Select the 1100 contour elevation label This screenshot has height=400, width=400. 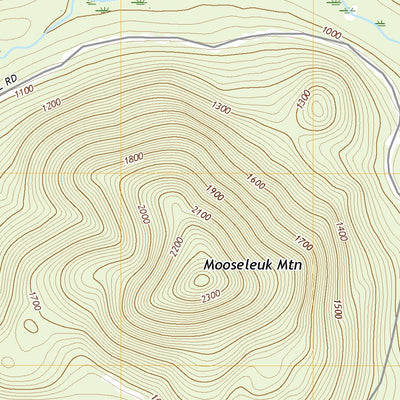(x=24, y=91)
